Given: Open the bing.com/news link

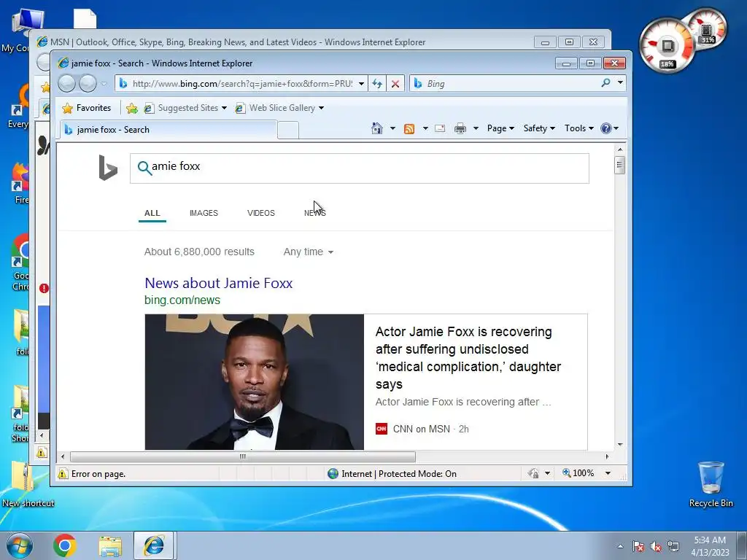Looking at the screenshot, I should tap(182, 300).
